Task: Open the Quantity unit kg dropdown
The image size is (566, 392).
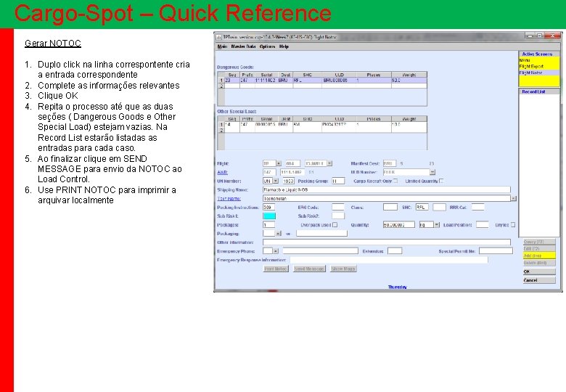Action: 436,225
